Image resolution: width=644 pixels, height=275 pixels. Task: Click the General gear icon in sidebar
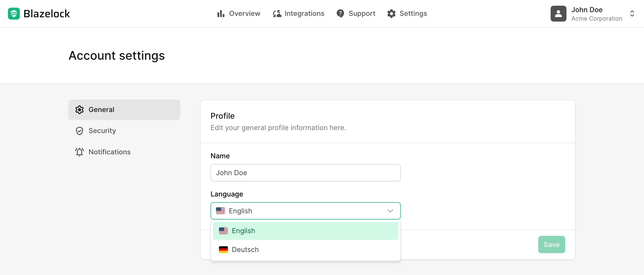click(x=79, y=110)
